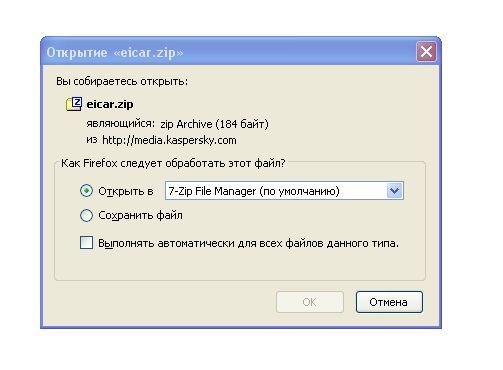This screenshot has height=370, width=503.
Task: Click the greyed-out OK button
Action: [x=310, y=302]
